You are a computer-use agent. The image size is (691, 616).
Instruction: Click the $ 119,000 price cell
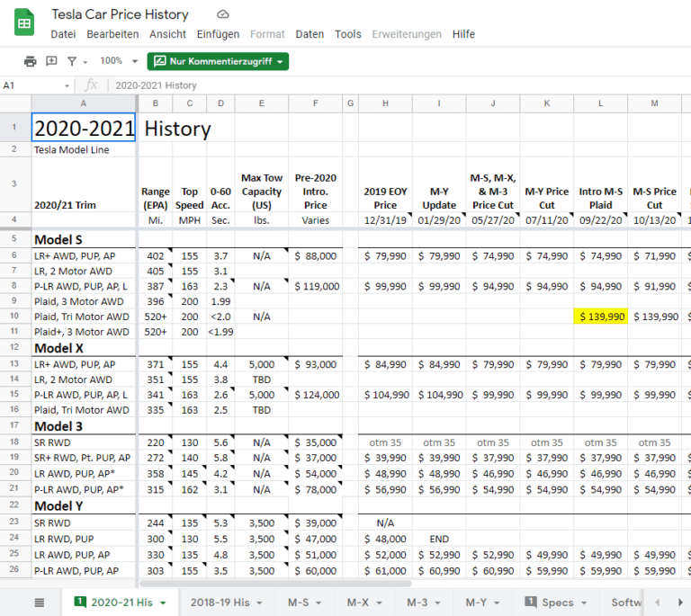(316, 286)
